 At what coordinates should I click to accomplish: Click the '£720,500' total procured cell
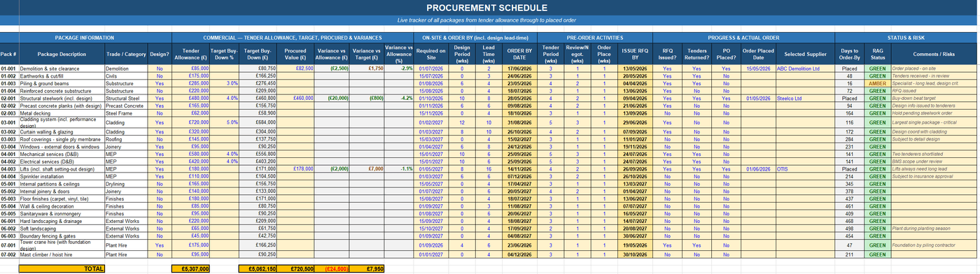[295, 268]
